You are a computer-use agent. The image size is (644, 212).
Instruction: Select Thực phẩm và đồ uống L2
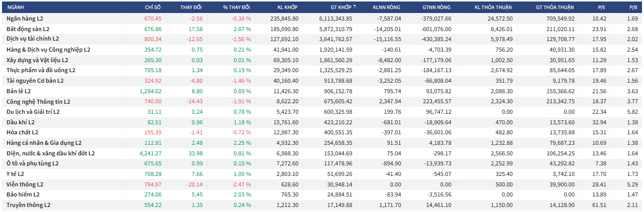(41, 71)
